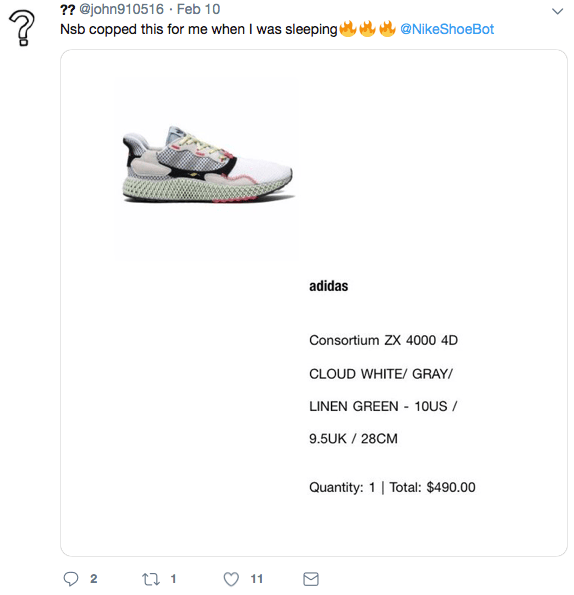
Task: Open the @NikeShoeBot mention link
Action: point(447,29)
